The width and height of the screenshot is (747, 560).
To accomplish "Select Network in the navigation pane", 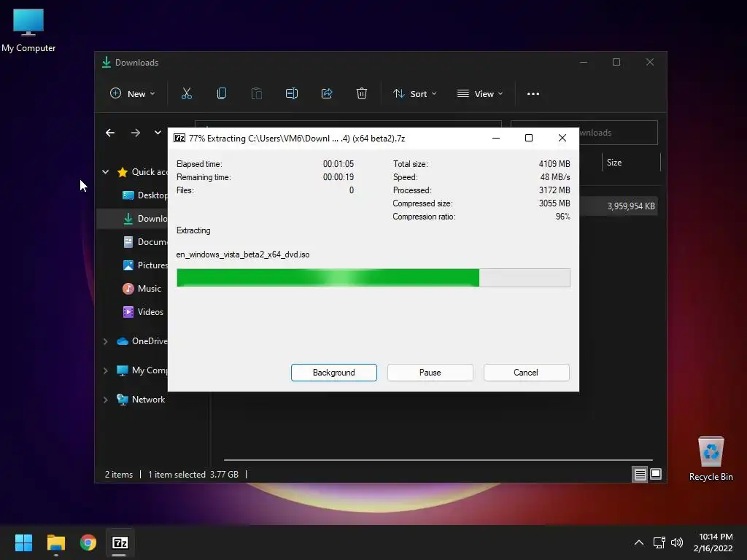I will [141, 400].
